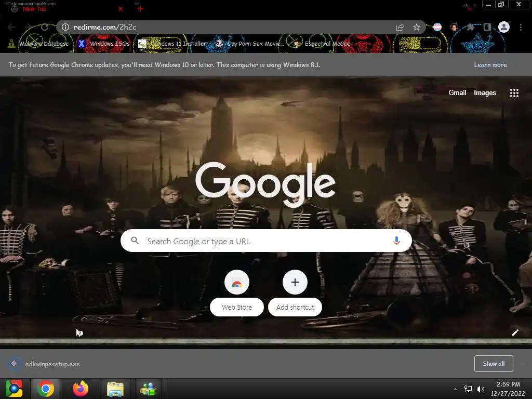The height and width of the screenshot is (399, 532).
Task: Open the Web Store shortcut tile
Action: 237,293
